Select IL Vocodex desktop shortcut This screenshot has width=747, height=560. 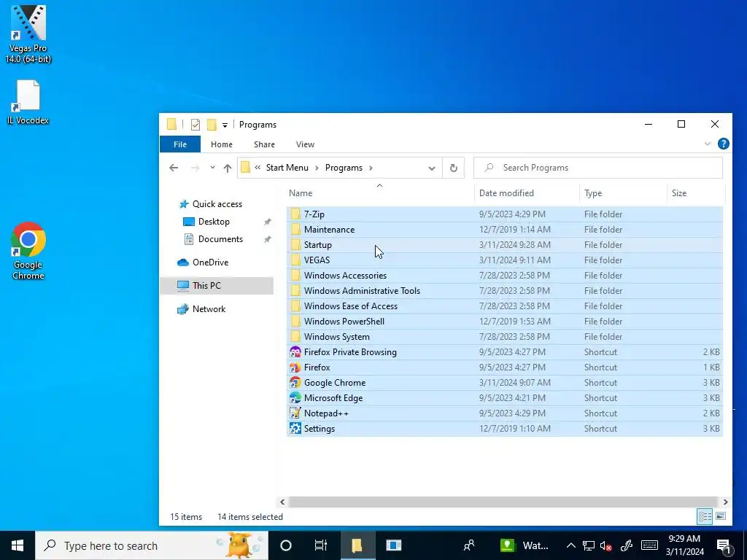point(28,102)
